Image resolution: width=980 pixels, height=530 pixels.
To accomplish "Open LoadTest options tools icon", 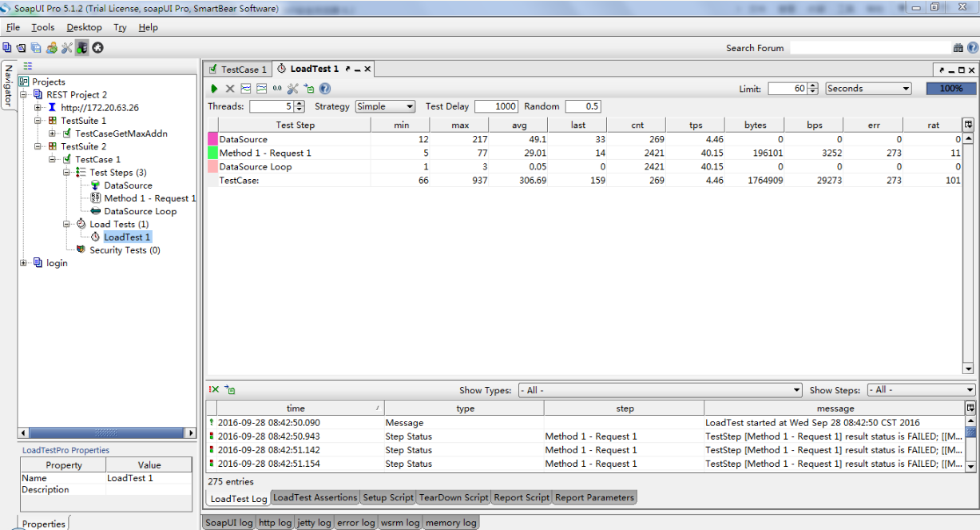I will (292, 89).
